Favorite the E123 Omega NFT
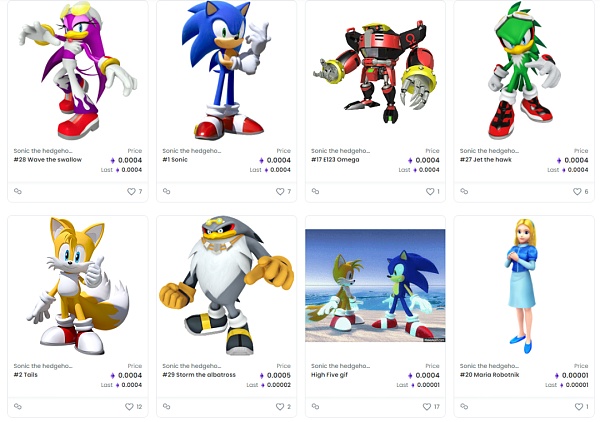The width and height of the screenshot is (600, 422). click(x=429, y=192)
